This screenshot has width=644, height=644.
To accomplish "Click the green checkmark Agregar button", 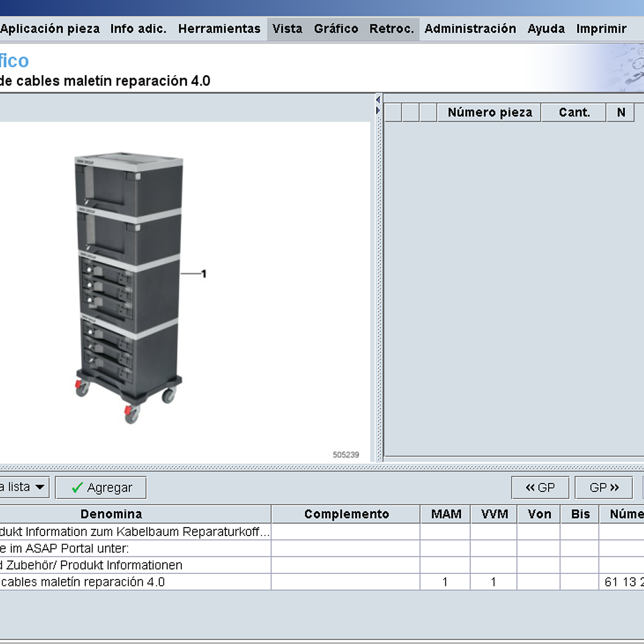I will click(x=101, y=488).
